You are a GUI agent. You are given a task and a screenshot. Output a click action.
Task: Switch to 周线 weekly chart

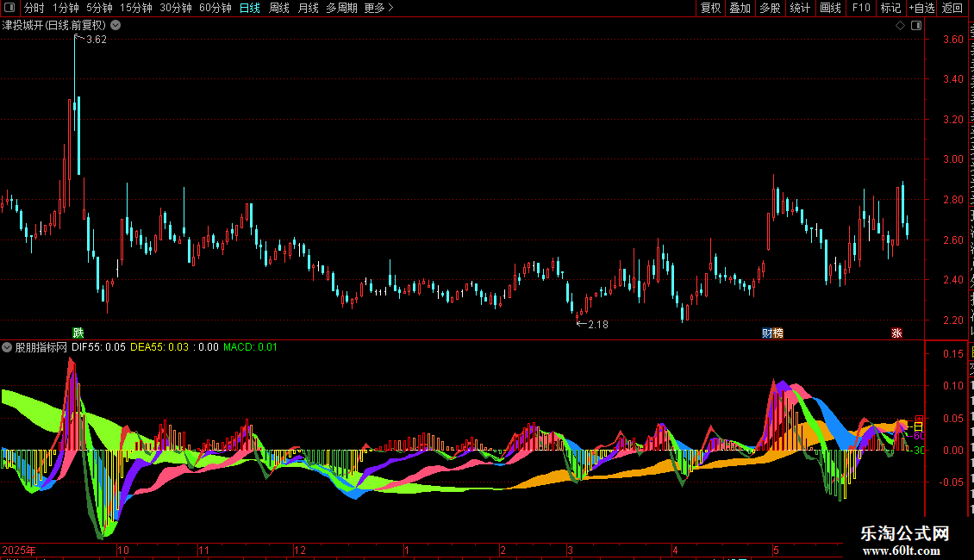pos(279,8)
